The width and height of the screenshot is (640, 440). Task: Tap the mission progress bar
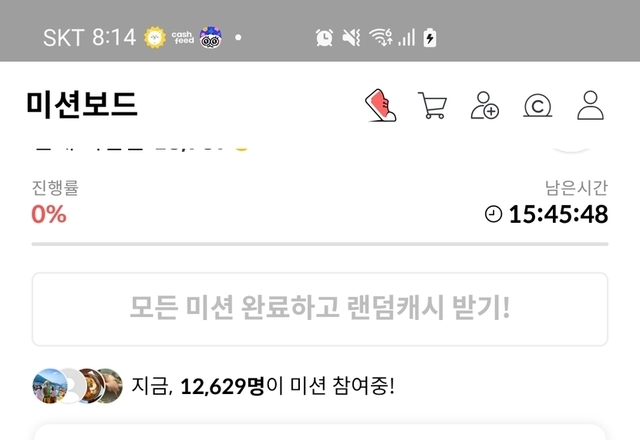tap(320, 244)
